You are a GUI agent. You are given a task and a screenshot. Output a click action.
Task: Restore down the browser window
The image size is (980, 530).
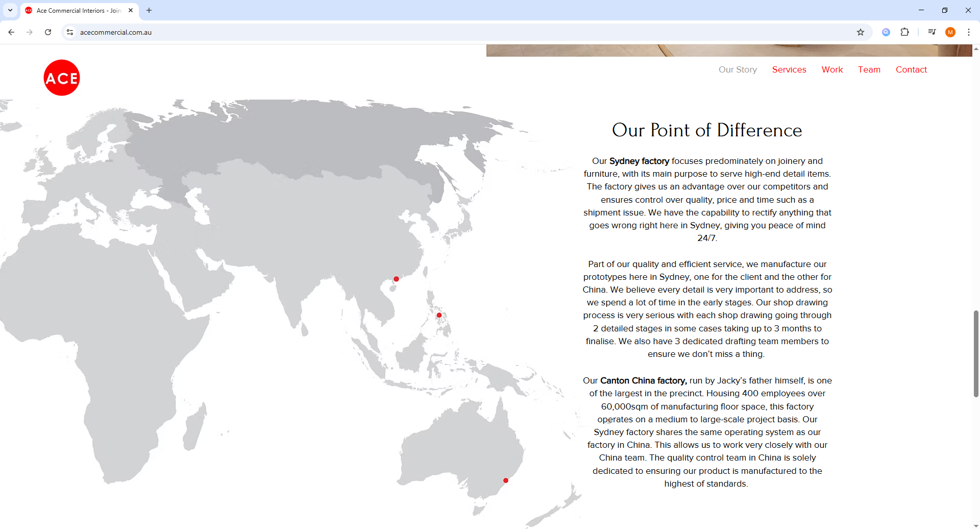pos(945,10)
